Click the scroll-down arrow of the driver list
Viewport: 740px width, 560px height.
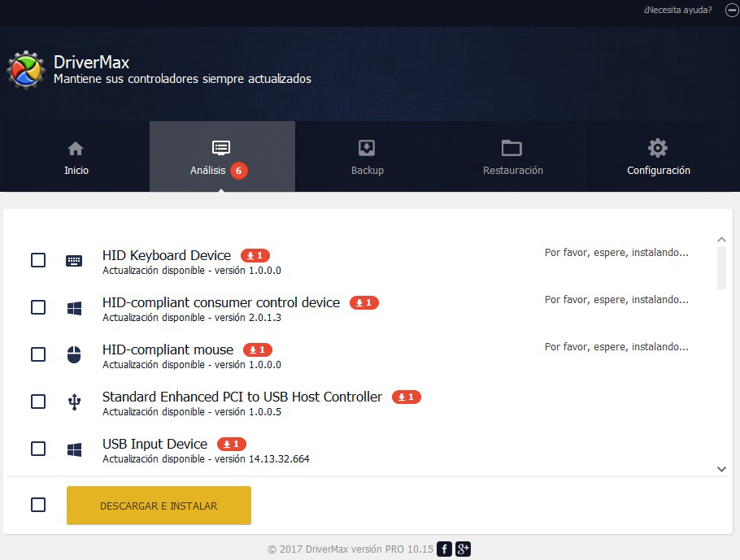[x=721, y=469]
